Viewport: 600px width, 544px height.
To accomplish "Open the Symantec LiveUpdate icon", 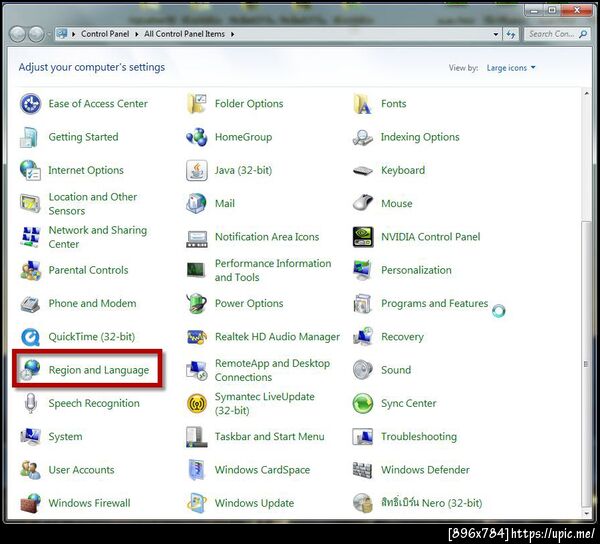I will [x=197, y=404].
